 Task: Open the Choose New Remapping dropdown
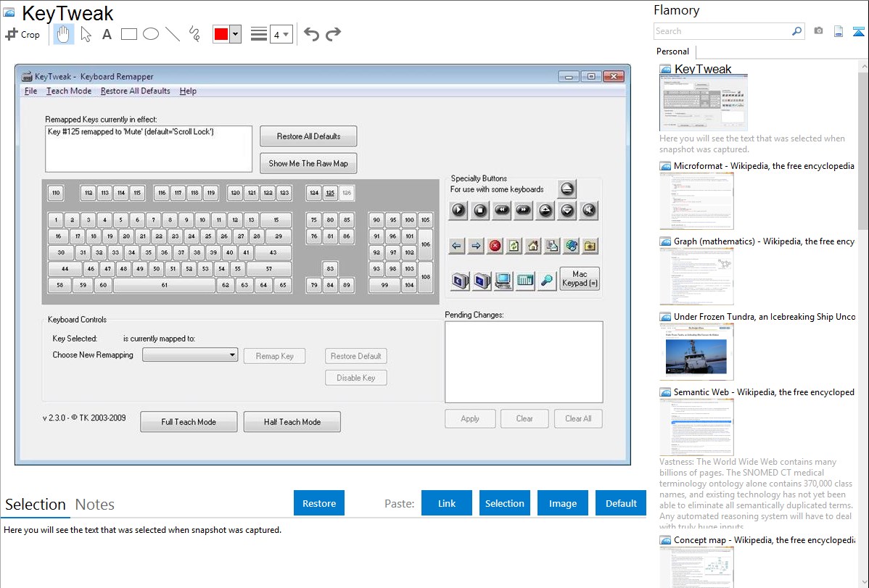coord(190,355)
